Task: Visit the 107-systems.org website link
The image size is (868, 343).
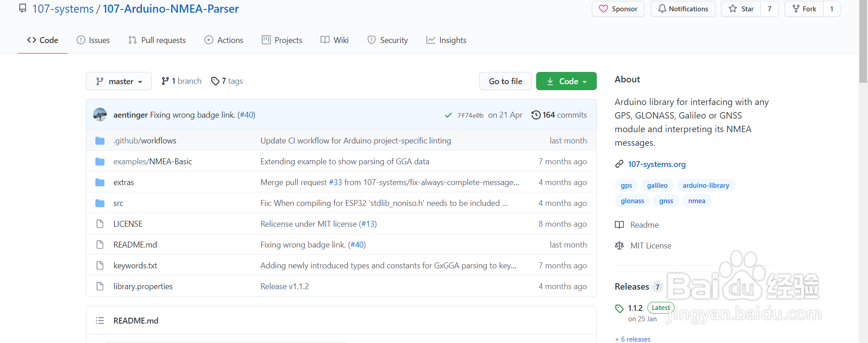Action: pos(656,164)
